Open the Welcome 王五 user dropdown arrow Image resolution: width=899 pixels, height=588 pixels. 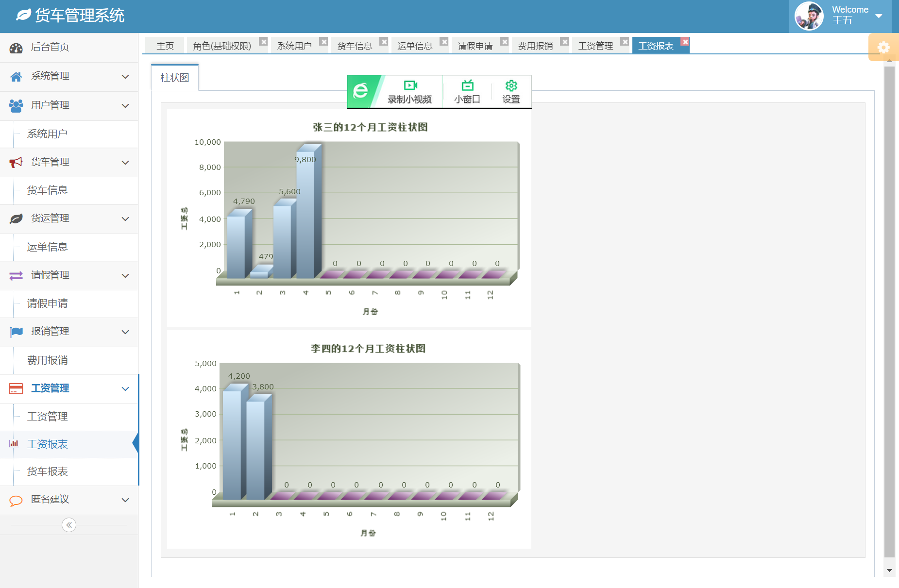point(878,16)
